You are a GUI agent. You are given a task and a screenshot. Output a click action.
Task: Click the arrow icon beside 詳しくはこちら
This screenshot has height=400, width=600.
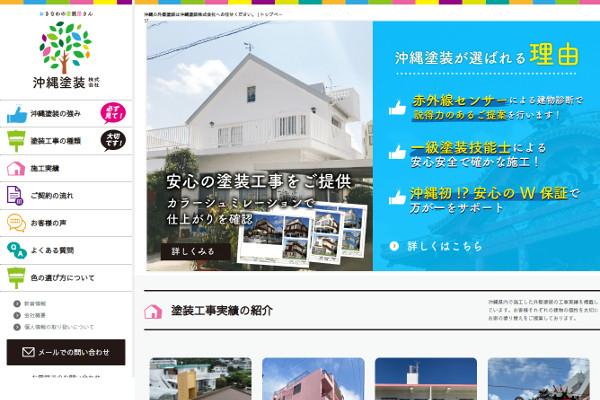pyautogui.click(x=394, y=246)
